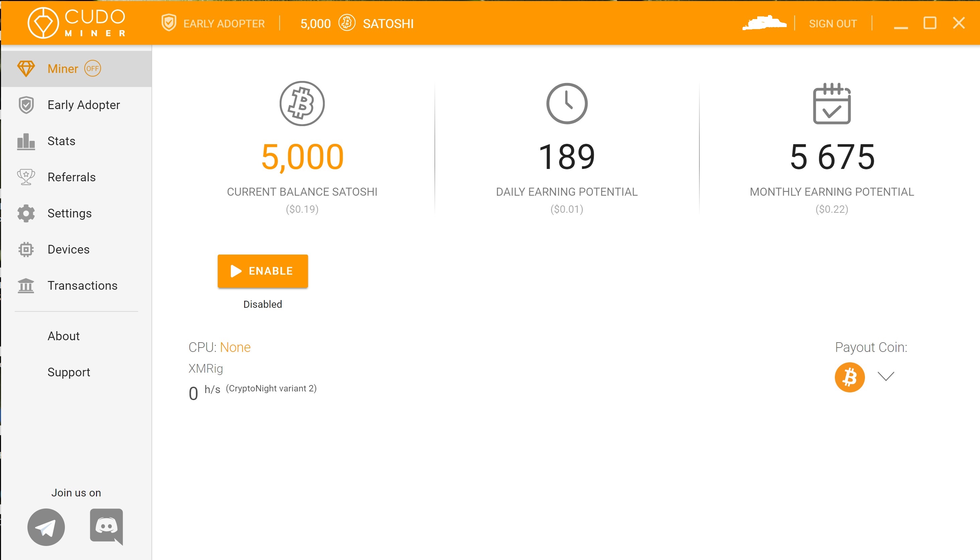Open the Transactions page
The image size is (980, 560).
pos(77,286)
